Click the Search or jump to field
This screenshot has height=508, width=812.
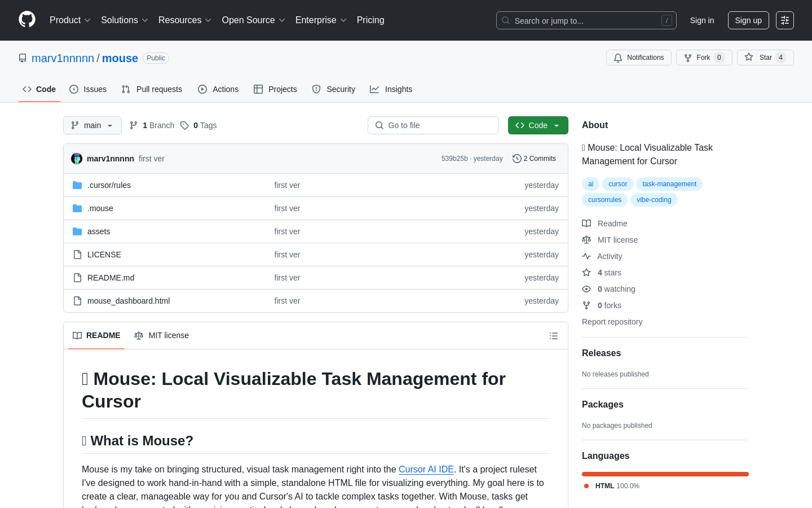pos(586,20)
